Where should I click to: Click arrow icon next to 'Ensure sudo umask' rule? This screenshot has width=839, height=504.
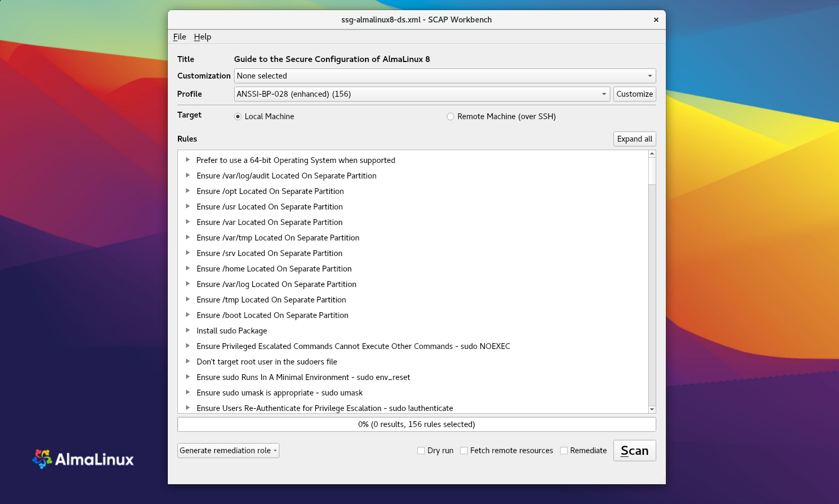pyautogui.click(x=188, y=392)
